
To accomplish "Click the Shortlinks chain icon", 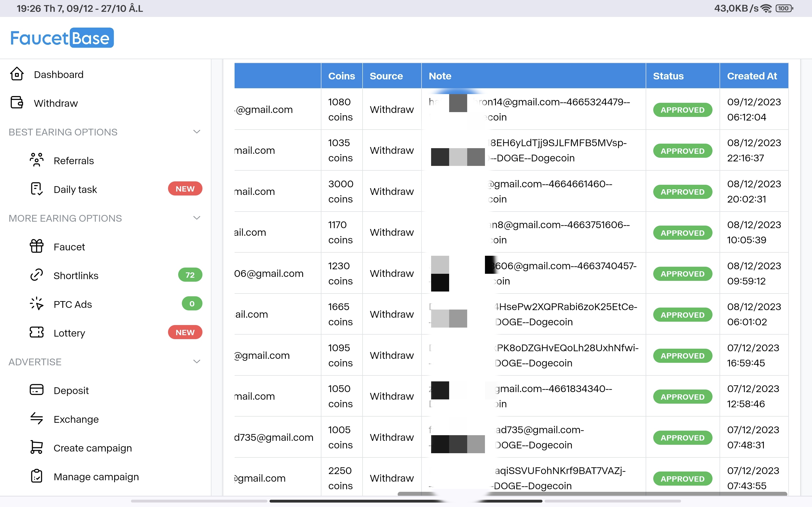I will click(36, 275).
